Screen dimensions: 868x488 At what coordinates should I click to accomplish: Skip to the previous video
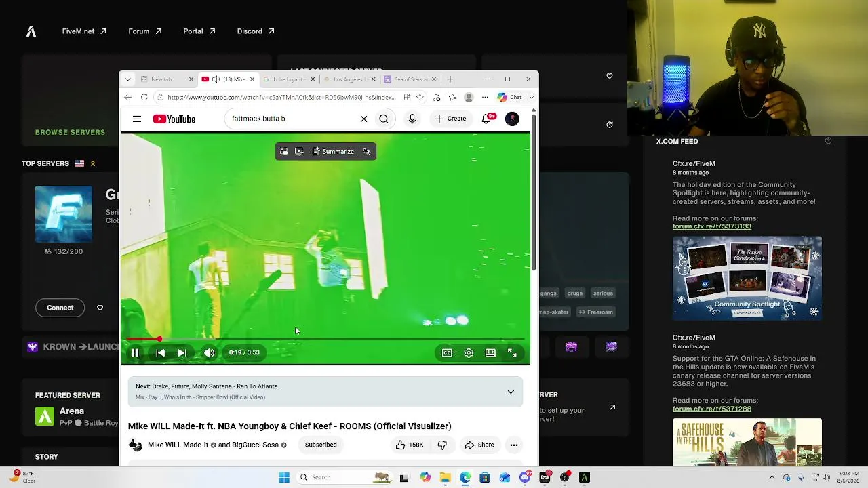[161, 352]
